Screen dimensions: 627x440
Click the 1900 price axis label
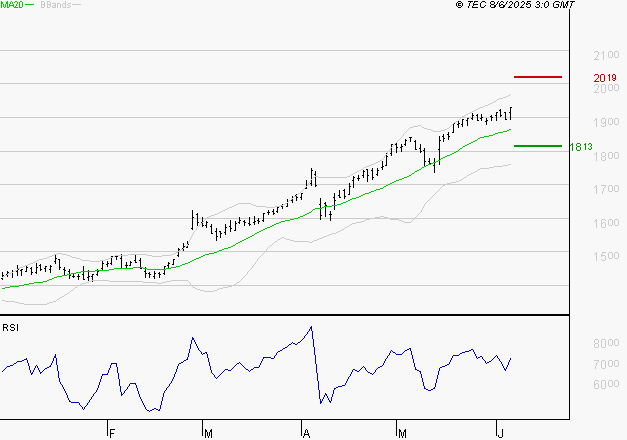pos(606,122)
